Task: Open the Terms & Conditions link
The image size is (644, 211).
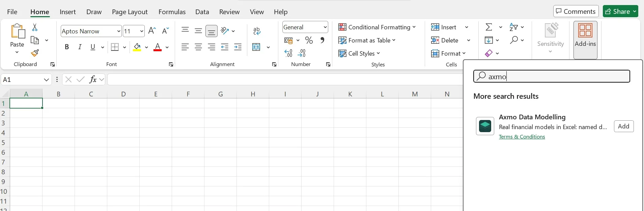Action: 522,137
